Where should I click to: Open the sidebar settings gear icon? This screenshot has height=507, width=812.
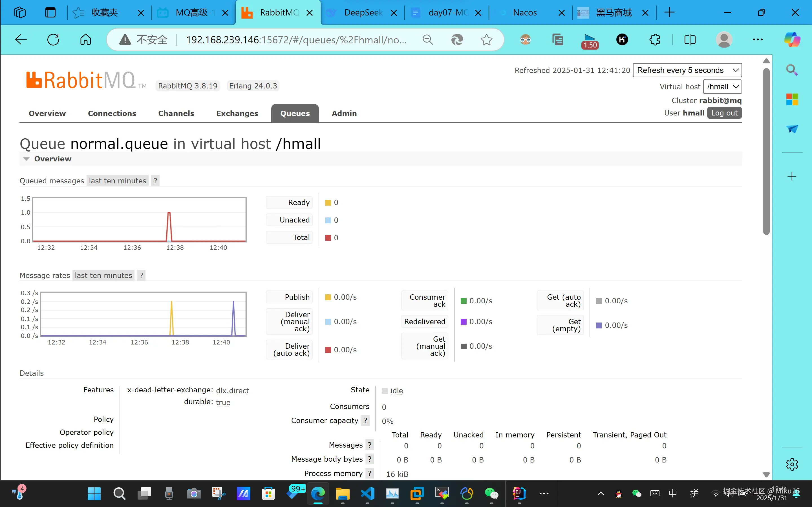pos(792,464)
